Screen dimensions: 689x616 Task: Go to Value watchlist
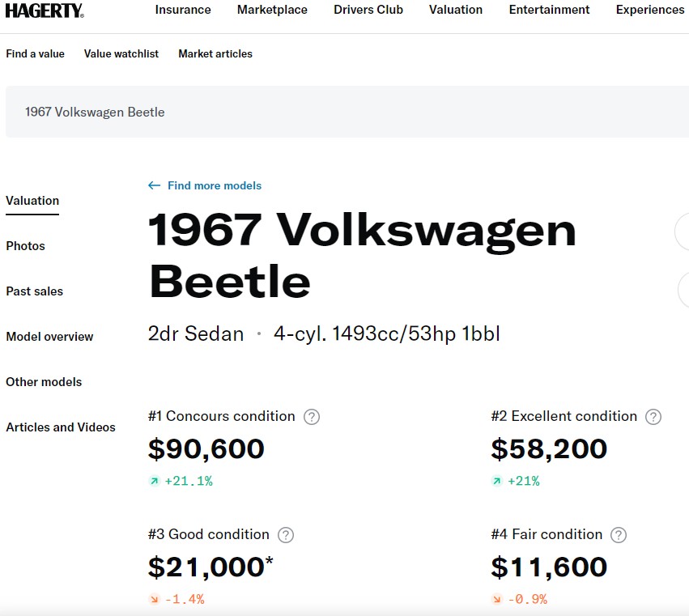click(121, 53)
